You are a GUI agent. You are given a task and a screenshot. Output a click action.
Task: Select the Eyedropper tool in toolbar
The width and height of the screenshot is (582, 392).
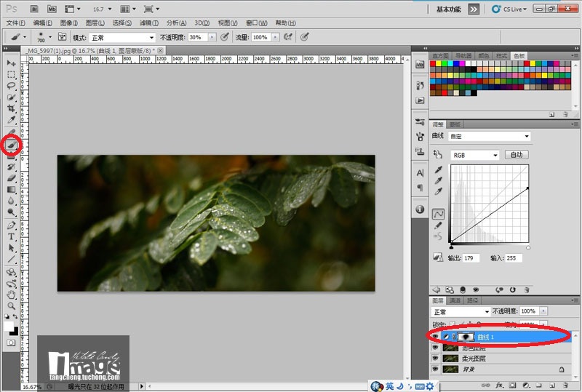(x=12, y=119)
